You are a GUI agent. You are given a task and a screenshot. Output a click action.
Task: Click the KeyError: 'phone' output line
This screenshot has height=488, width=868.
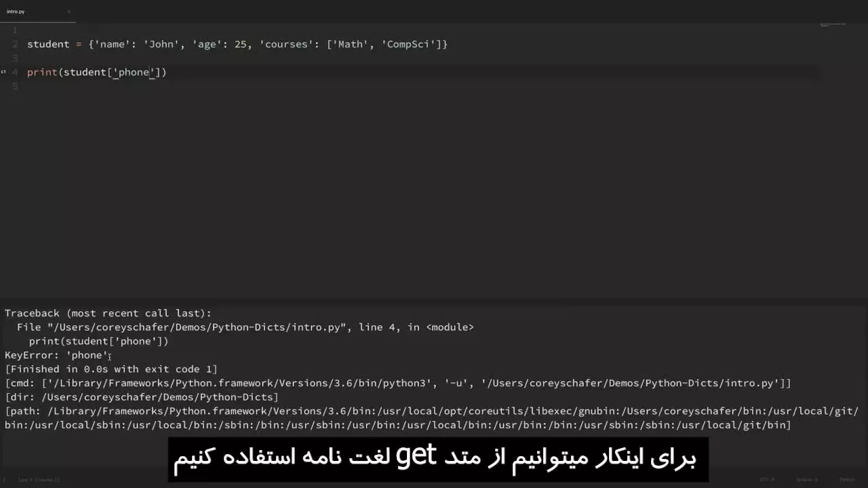56,355
